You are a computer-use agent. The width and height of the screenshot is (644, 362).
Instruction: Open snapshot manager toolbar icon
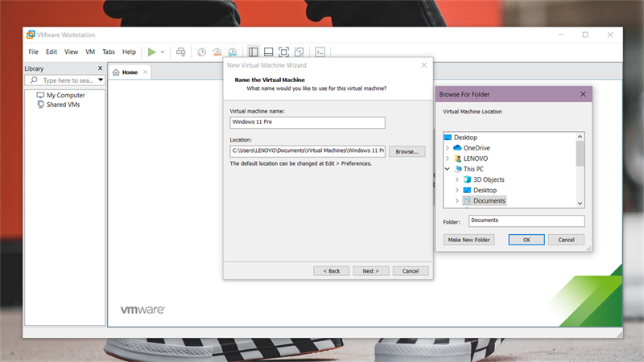(x=233, y=51)
